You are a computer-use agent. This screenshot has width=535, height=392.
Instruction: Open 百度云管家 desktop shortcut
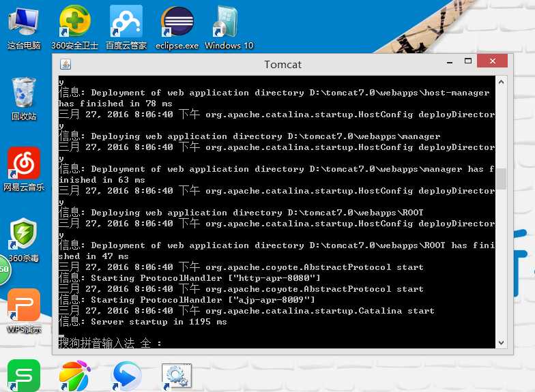(126, 28)
